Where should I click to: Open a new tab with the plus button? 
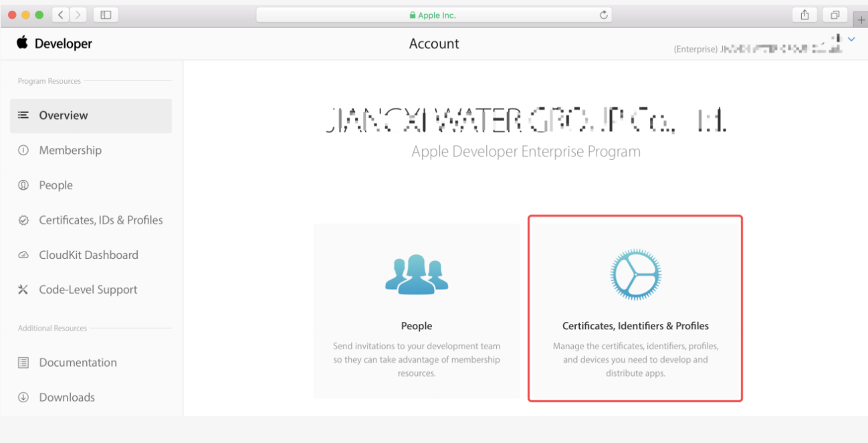861,19
